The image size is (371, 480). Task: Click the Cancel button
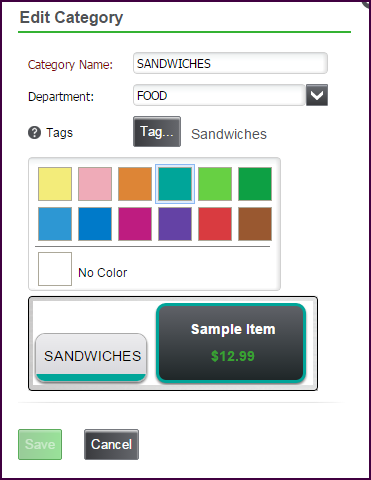pos(111,444)
